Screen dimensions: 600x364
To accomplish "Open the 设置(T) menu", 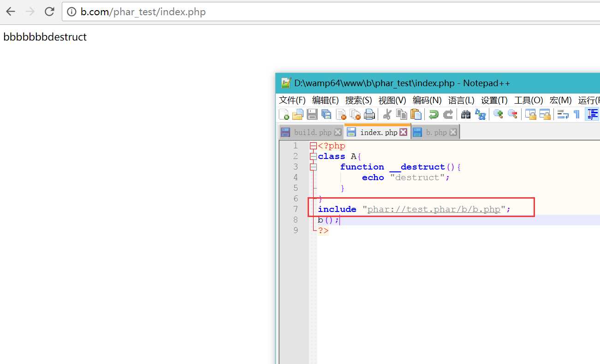I will 494,100.
